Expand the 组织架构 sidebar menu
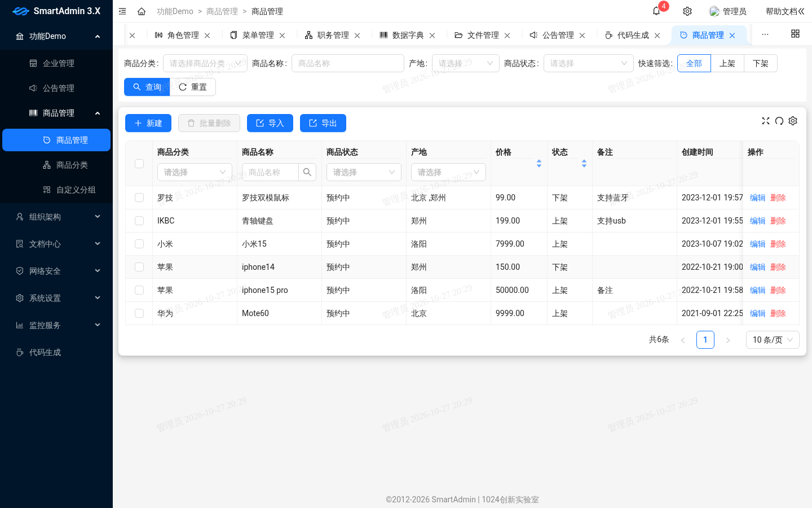Image resolution: width=812 pixels, height=508 pixels. tap(56, 217)
